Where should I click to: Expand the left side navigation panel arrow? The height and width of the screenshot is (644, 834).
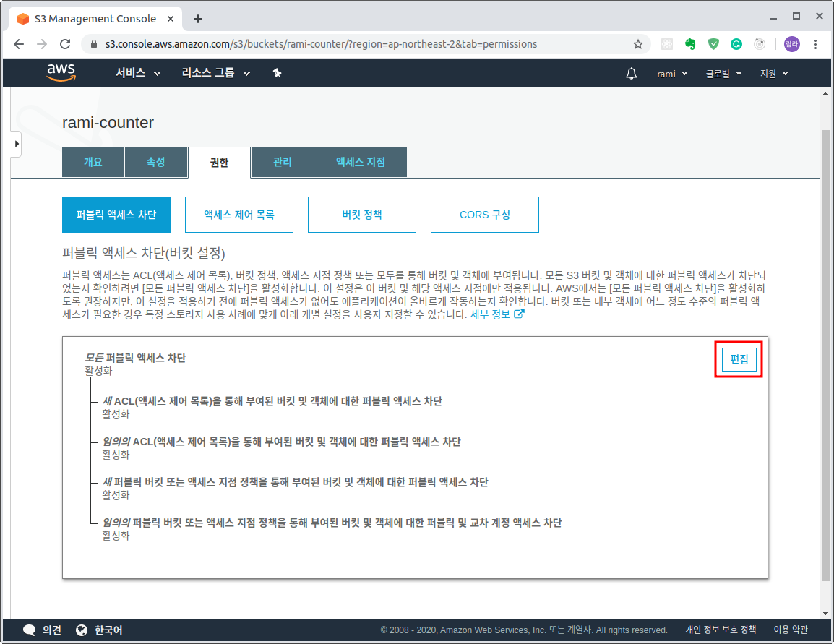(17, 144)
